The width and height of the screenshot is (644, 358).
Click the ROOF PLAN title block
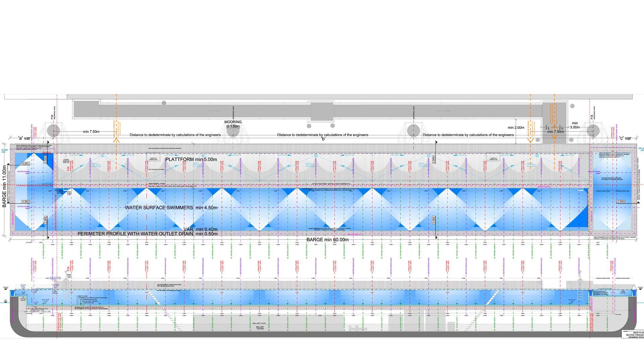click(633, 334)
